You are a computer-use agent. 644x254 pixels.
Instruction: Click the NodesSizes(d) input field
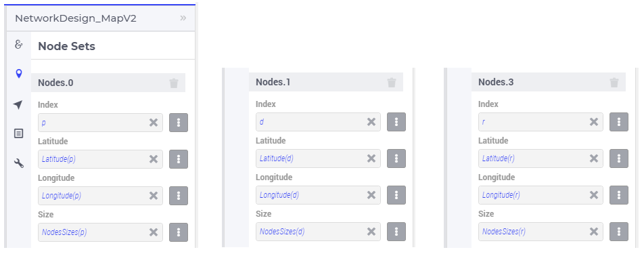318,232
